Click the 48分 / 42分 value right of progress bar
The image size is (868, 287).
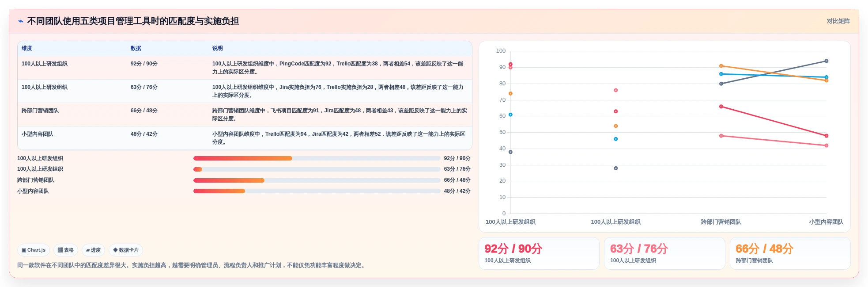457,191
